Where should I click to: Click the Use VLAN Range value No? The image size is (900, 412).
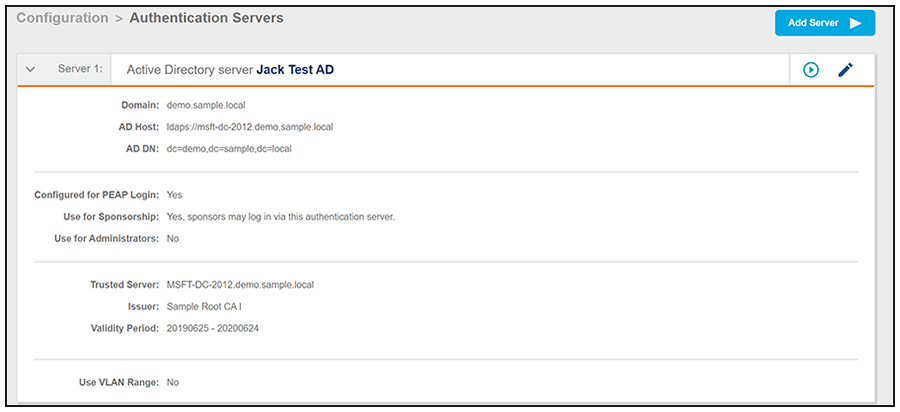click(x=173, y=382)
